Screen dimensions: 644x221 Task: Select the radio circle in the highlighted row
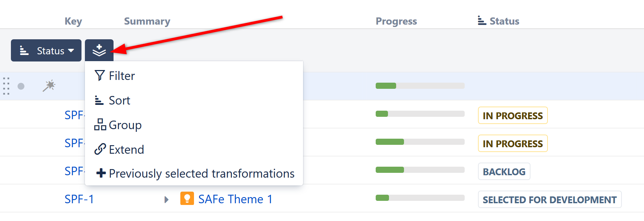coord(21,86)
